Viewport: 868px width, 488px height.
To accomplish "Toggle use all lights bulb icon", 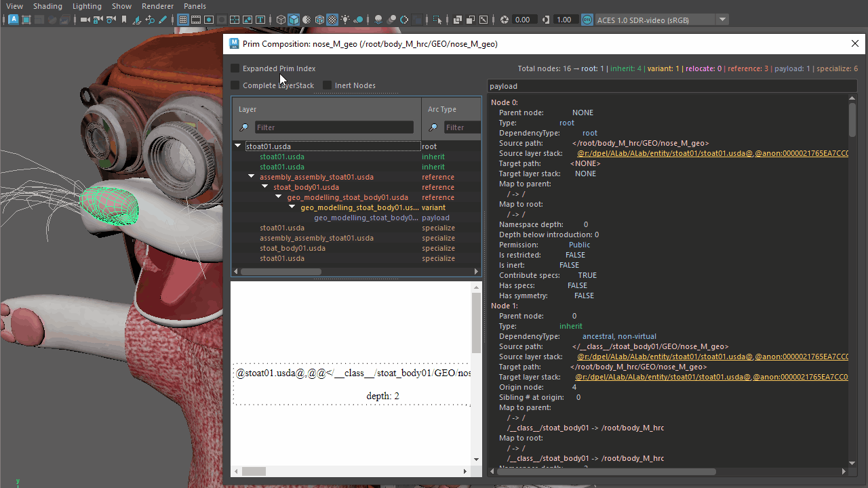I will (345, 20).
